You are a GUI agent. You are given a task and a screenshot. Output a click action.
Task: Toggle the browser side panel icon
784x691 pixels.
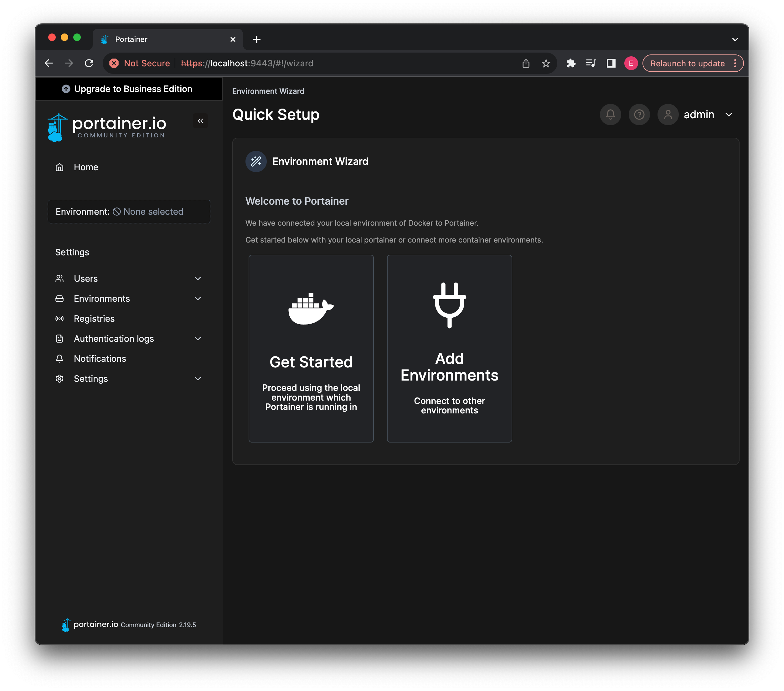(x=611, y=63)
